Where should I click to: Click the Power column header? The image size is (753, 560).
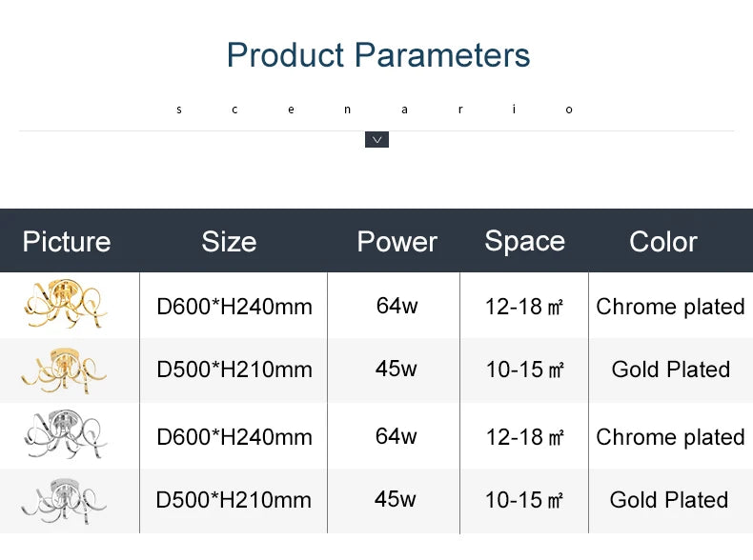(x=397, y=241)
